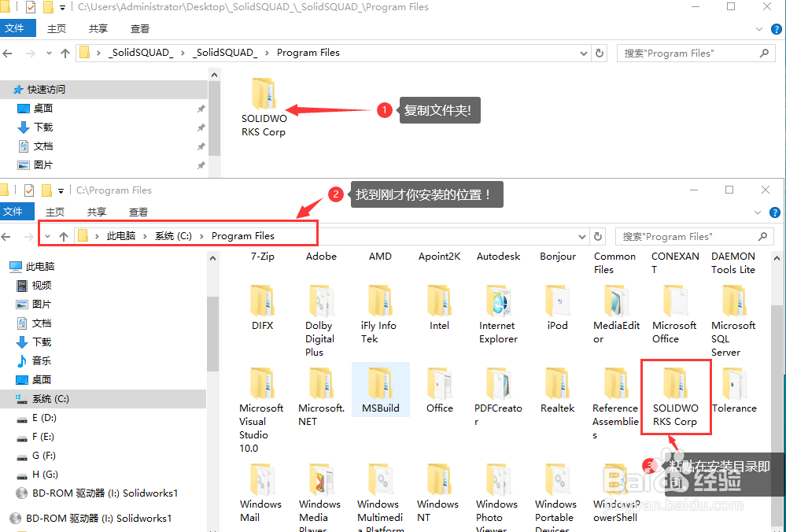Select 快速访问 in upper navigation pane
The image size is (786, 532).
[x=104, y=90]
